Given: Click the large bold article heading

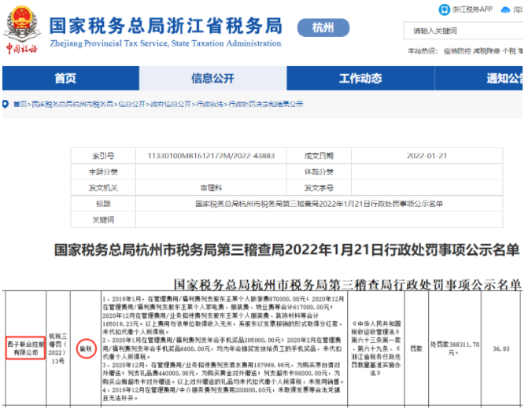Looking at the screenshot, I should pos(286,250).
